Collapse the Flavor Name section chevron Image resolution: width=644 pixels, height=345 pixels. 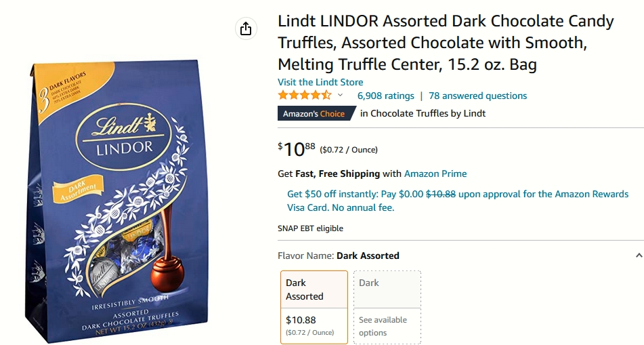(639, 256)
